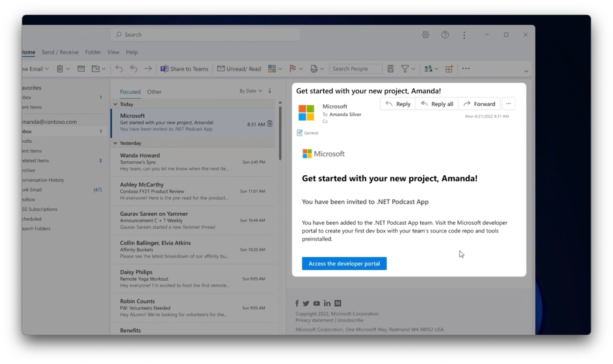Image resolution: width=613 pixels, height=364 pixels.
Task: Click the Delete trash can icon in ribbon
Action: pyautogui.click(x=60, y=69)
